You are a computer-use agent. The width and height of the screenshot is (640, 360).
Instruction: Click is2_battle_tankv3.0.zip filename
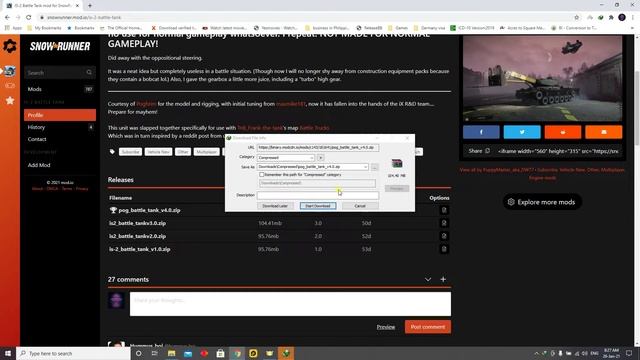coord(138,223)
